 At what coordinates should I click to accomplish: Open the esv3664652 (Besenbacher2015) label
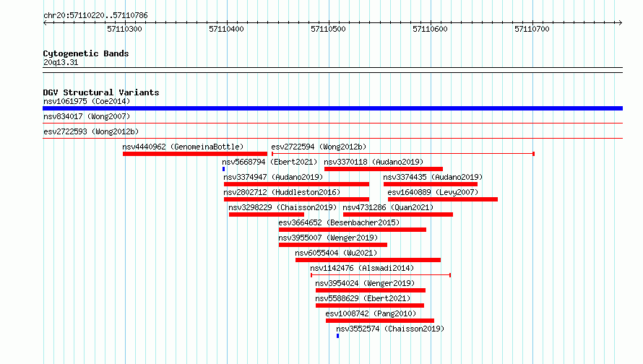click(x=339, y=222)
